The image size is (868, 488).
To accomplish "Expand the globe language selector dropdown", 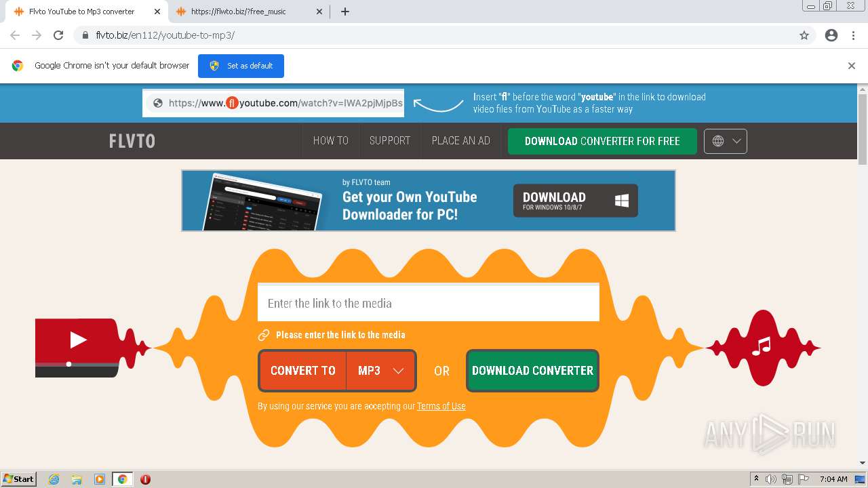I will (x=726, y=141).
